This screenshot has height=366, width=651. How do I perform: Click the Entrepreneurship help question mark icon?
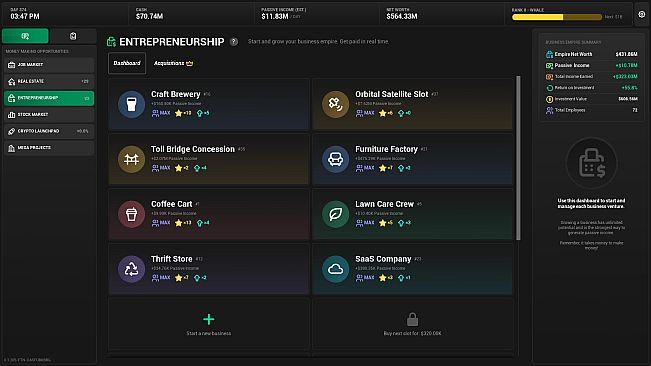(234, 41)
